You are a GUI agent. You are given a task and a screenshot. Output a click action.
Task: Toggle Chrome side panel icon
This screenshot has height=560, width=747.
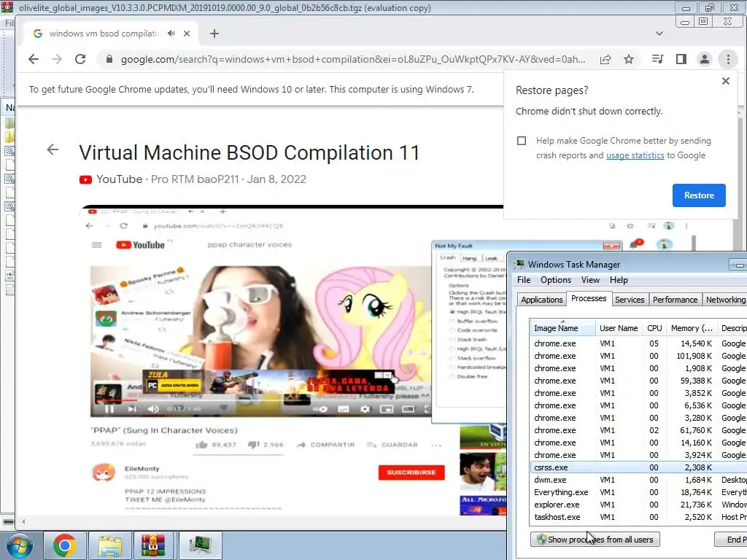(681, 59)
